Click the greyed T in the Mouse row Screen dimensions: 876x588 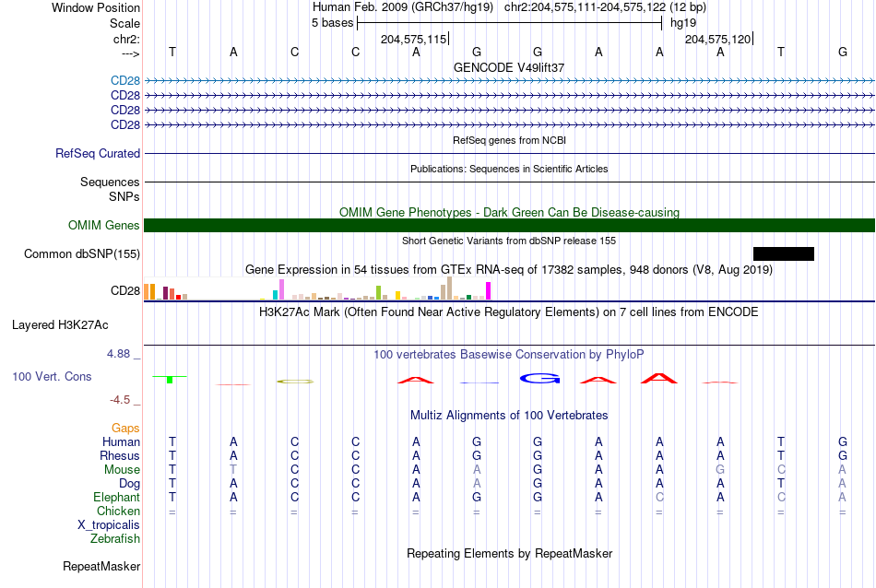(233, 470)
